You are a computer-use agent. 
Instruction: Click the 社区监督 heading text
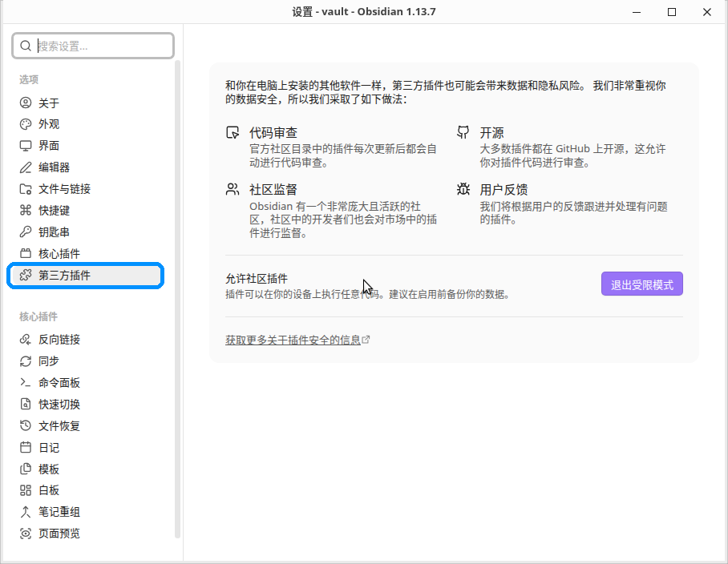tap(273, 189)
